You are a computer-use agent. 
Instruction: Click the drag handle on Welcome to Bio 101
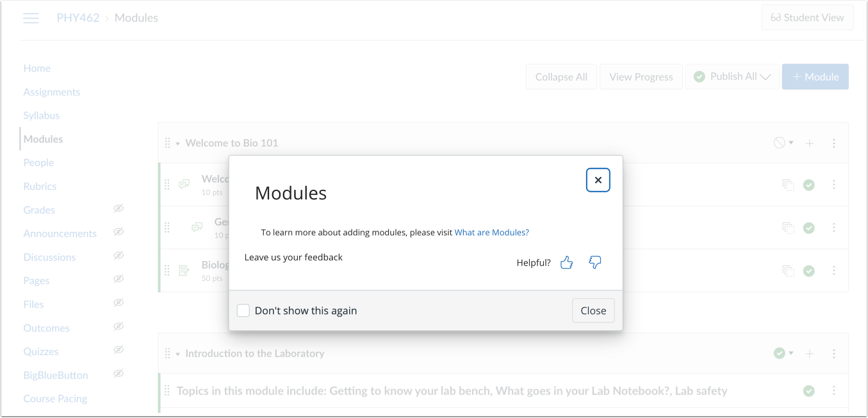click(x=167, y=142)
